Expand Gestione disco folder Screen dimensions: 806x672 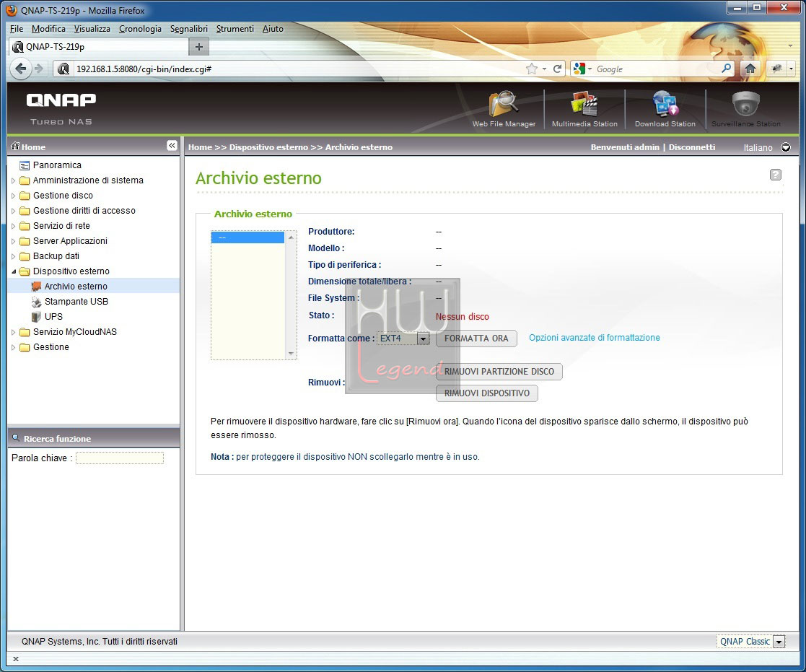coord(14,196)
